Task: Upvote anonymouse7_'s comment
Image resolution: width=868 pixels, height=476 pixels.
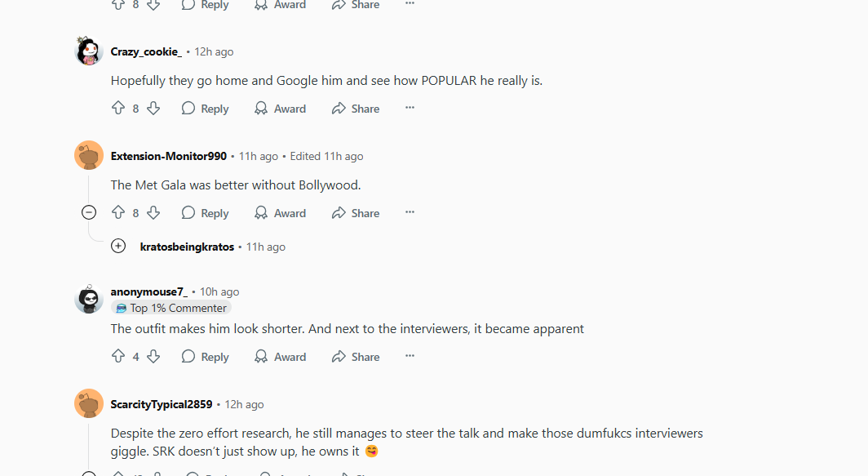Action: (x=118, y=357)
